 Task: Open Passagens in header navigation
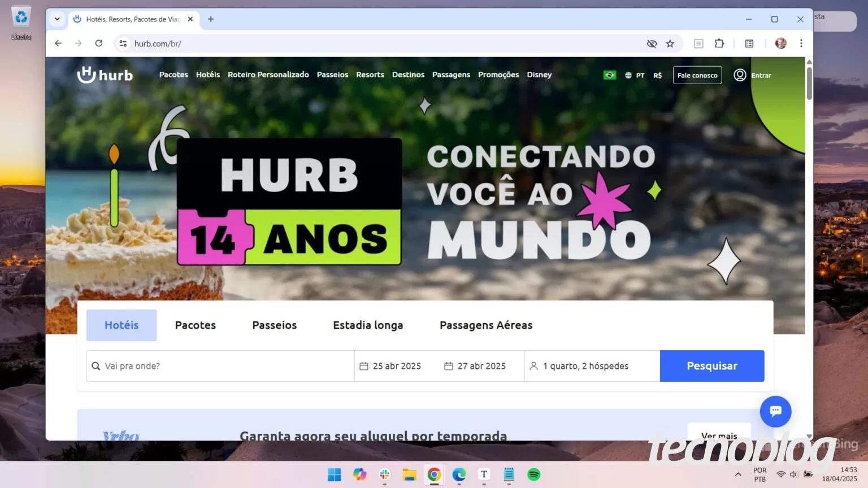pos(451,75)
